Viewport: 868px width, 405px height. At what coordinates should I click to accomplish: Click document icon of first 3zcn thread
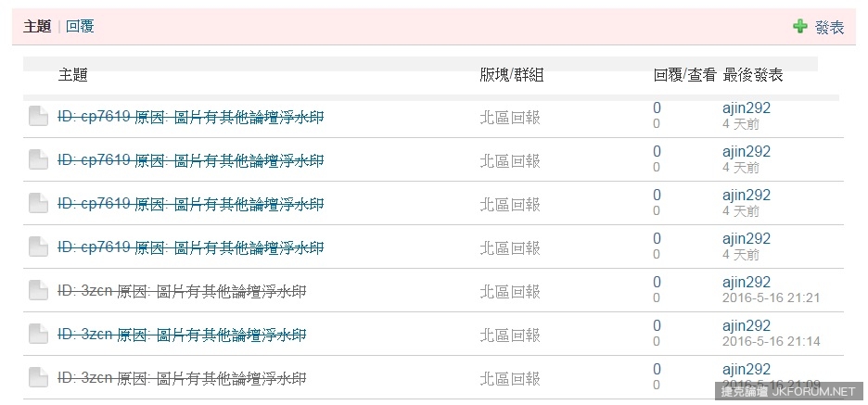pos(38,290)
